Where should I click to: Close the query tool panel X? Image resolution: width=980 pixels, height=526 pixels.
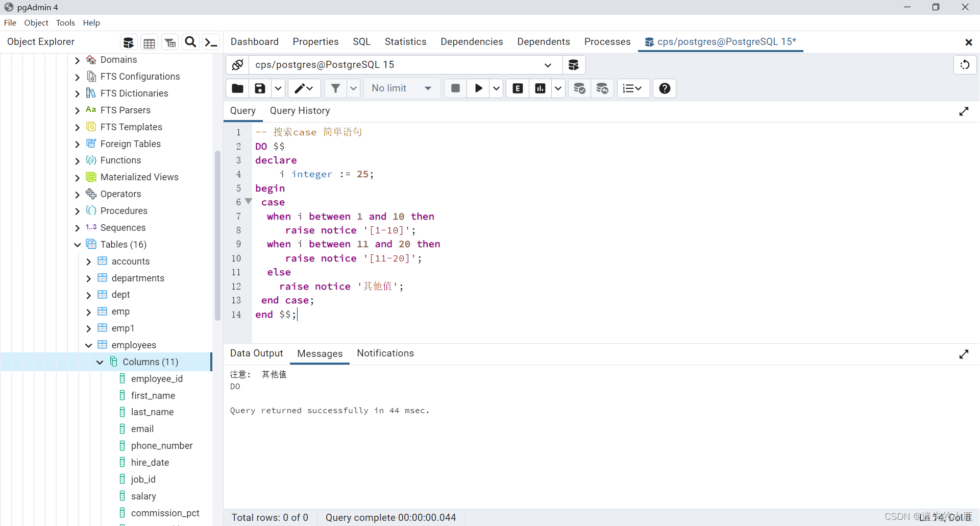click(968, 42)
